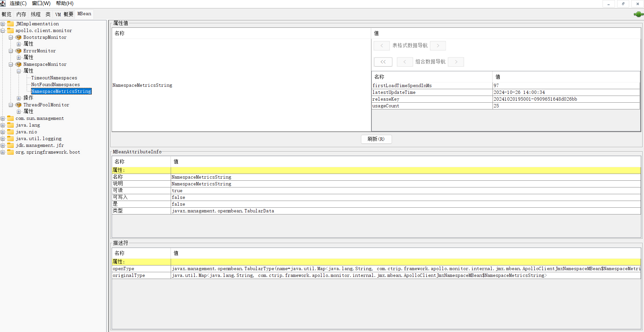Expand the org.springframework.boot node

pyautogui.click(x=3, y=152)
